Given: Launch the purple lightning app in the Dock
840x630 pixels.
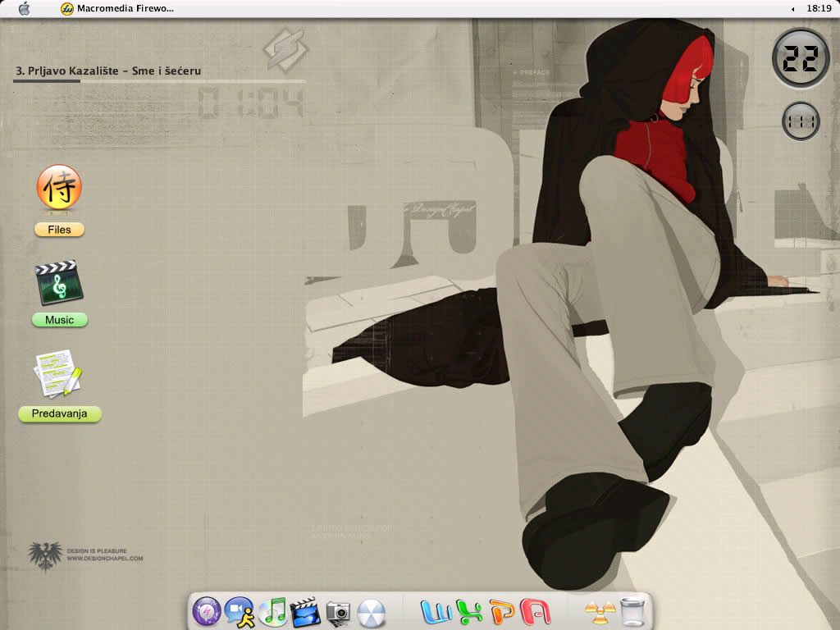Looking at the screenshot, I should (206, 611).
